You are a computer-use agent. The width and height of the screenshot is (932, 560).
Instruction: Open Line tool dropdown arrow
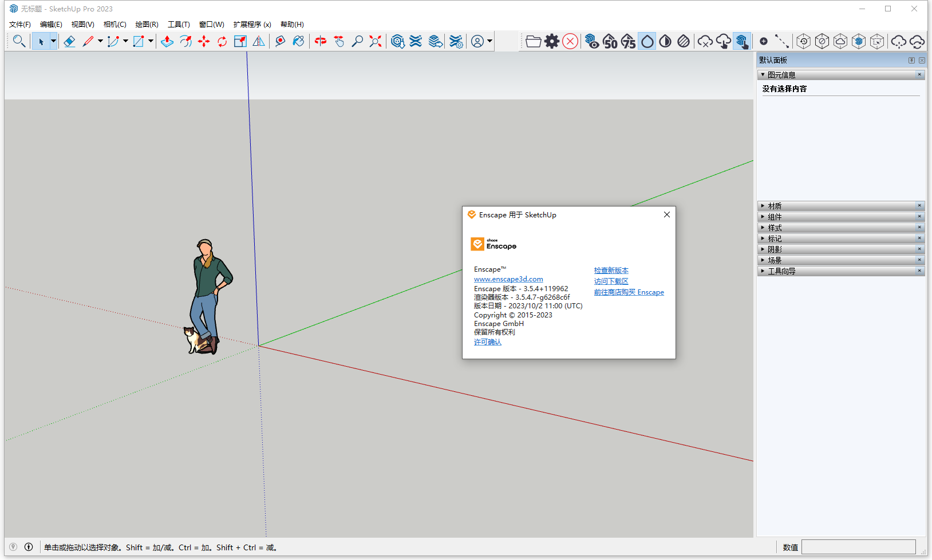tap(100, 41)
